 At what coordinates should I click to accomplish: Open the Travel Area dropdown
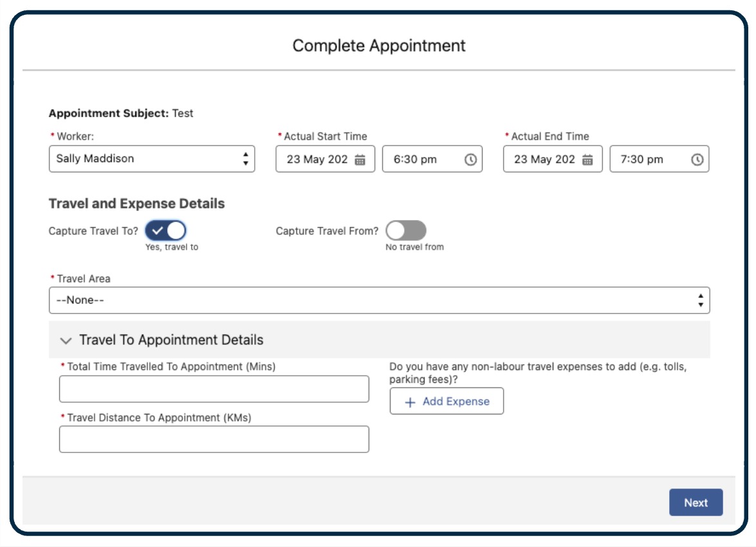click(373, 301)
